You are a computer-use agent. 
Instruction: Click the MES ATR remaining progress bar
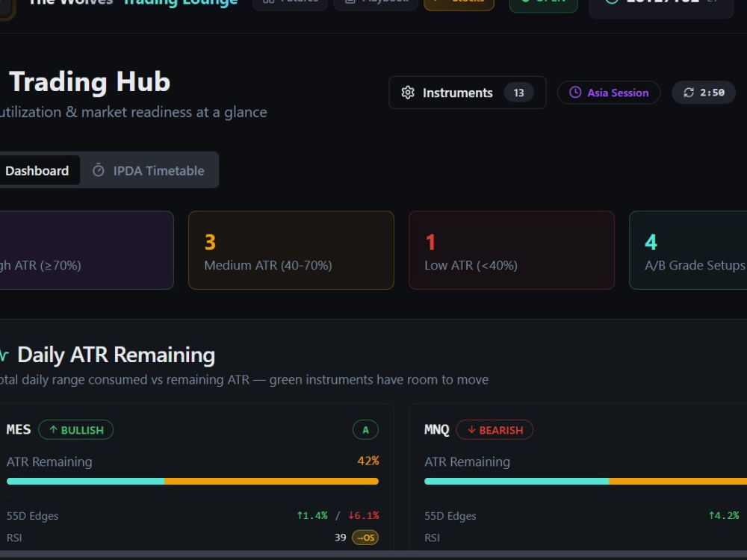point(193,482)
